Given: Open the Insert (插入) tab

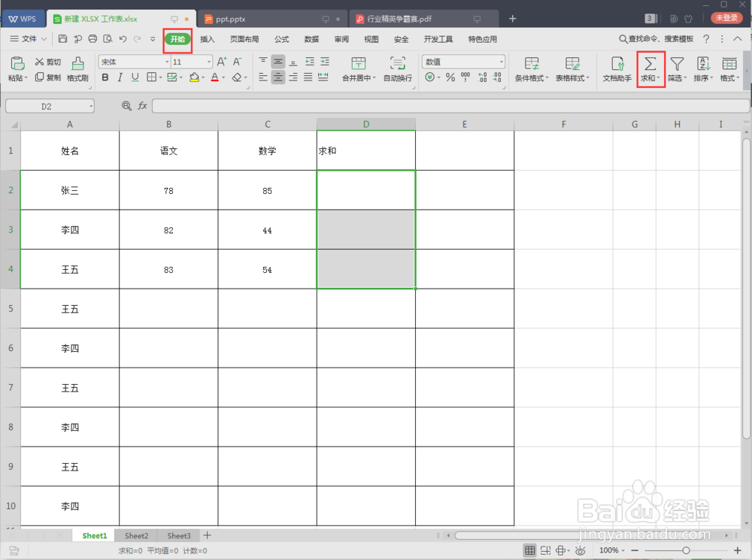Looking at the screenshot, I should [x=208, y=39].
